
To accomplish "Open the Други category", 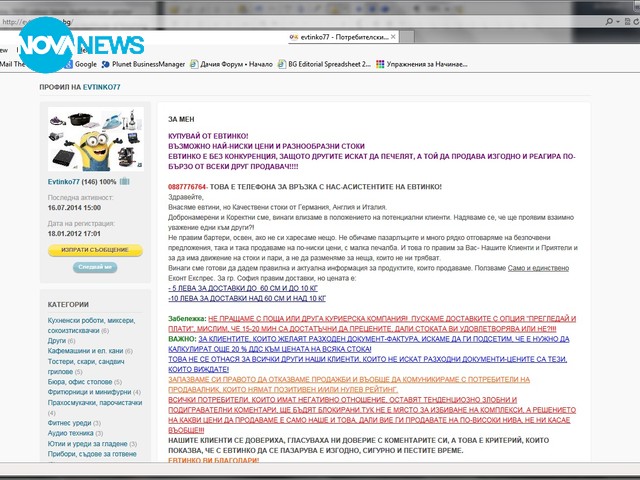I will (x=57, y=340).
